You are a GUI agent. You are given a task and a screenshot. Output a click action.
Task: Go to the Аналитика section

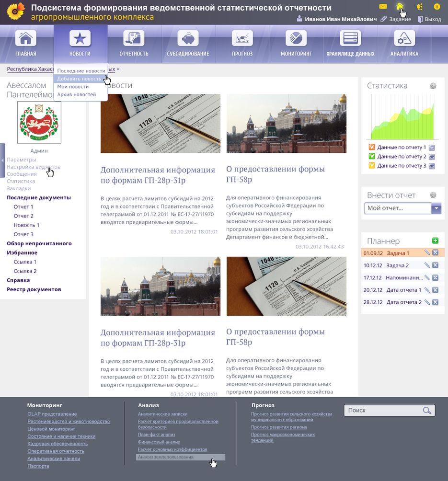click(x=404, y=44)
